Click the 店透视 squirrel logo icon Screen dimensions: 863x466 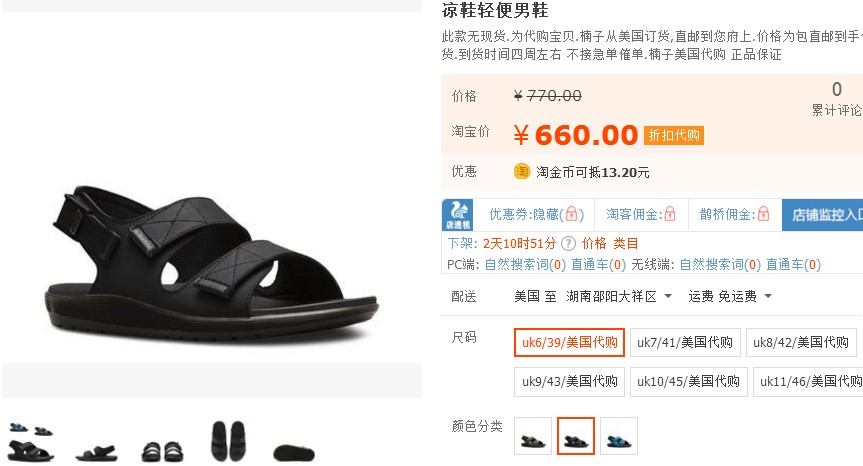coord(458,215)
